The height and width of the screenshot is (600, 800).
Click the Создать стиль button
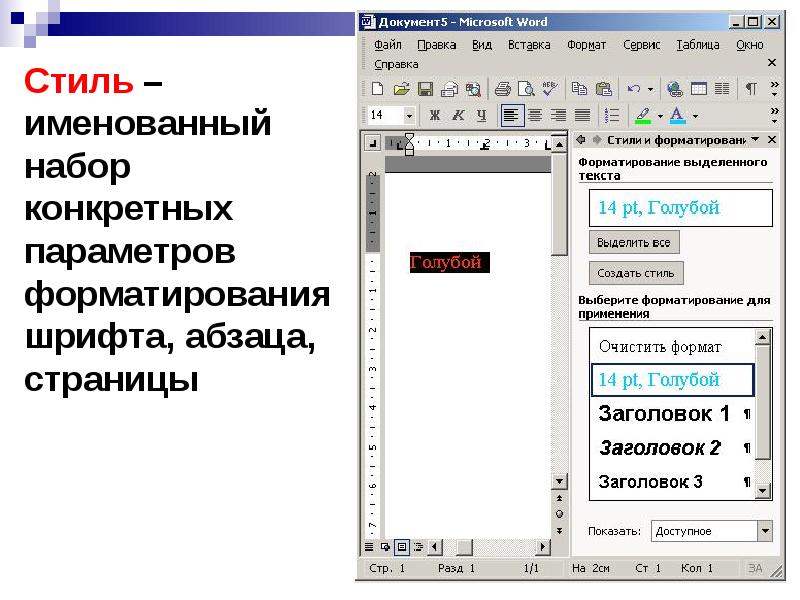[x=635, y=272]
